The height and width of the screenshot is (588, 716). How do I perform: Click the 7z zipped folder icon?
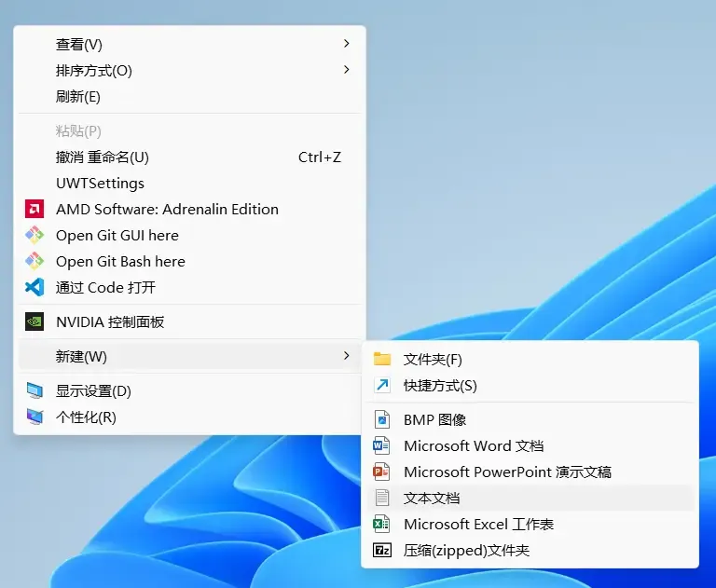coord(382,550)
